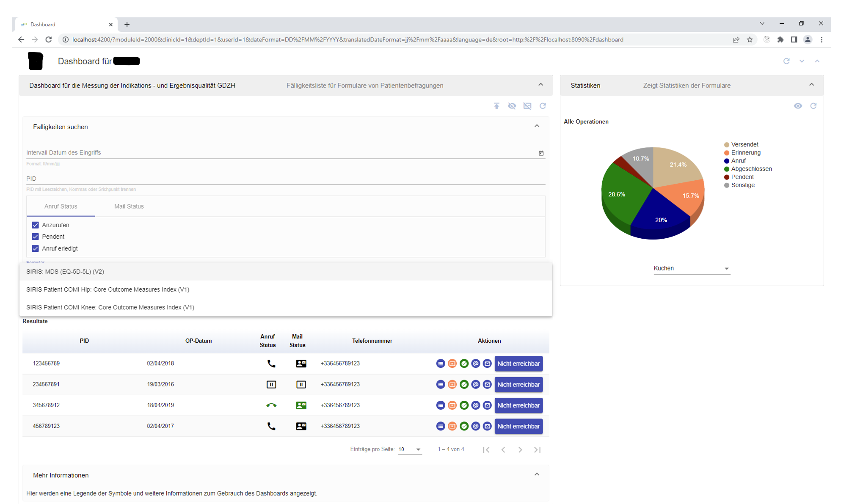This screenshot has height=504, width=841.
Task: Click the Anruf legend color swatch
Action: pos(727,161)
